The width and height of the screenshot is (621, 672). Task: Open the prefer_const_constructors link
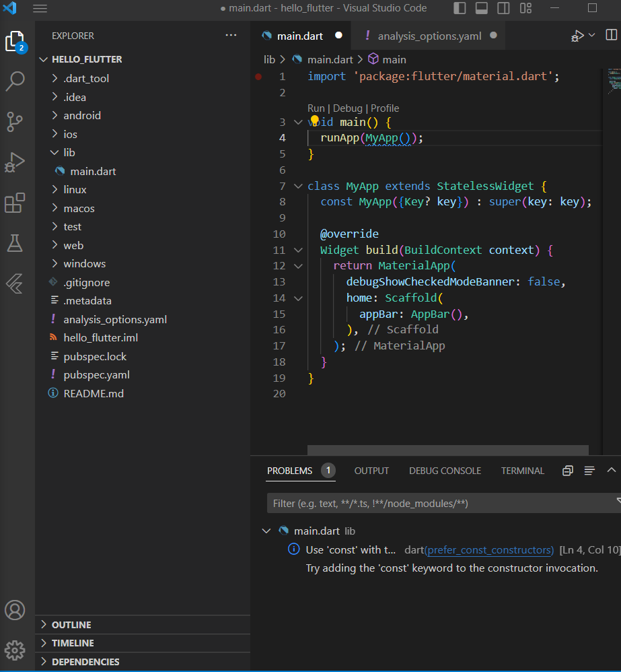pos(490,550)
